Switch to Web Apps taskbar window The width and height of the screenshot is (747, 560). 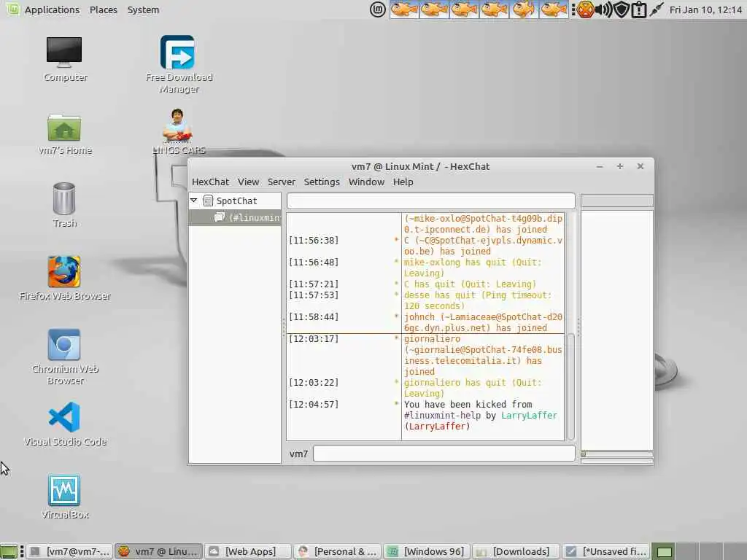pos(248,551)
